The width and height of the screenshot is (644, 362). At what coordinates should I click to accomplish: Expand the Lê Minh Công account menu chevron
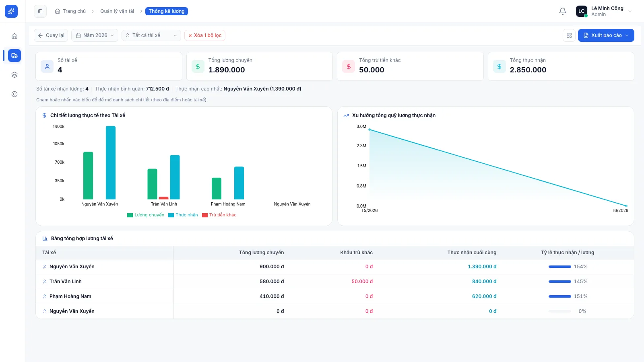click(630, 11)
